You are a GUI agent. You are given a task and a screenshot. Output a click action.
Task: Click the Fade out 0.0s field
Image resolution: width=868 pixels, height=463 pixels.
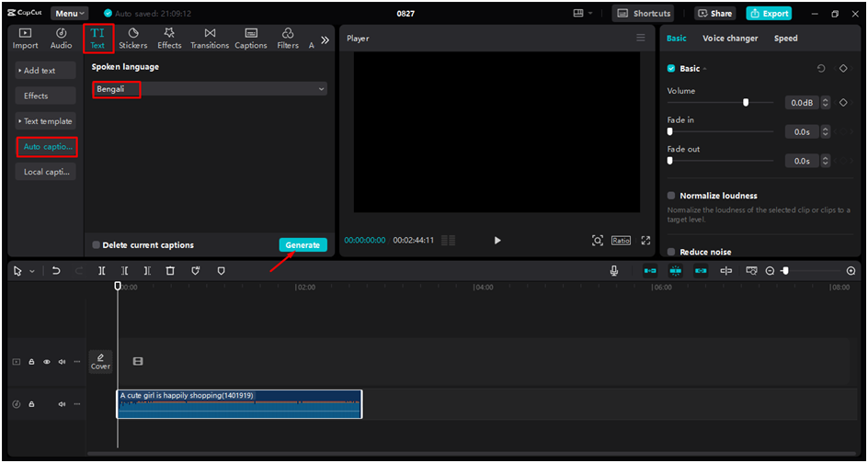click(802, 161)
